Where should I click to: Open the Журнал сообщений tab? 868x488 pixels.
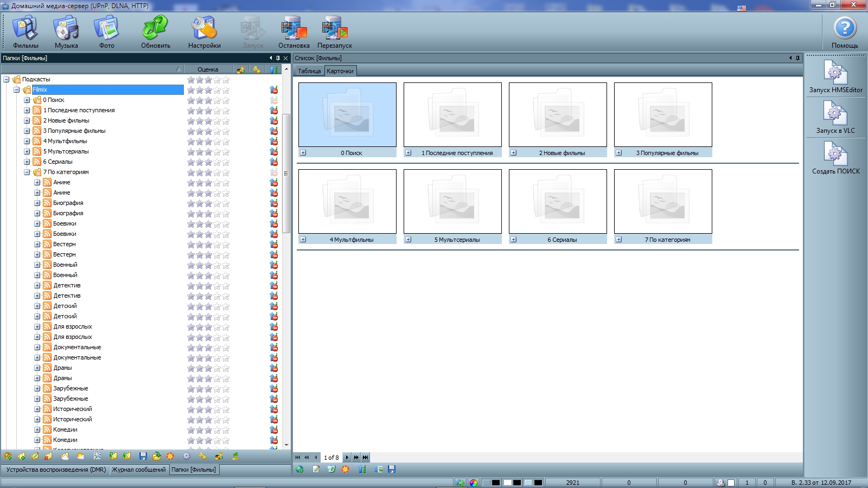tap(139, 470)
